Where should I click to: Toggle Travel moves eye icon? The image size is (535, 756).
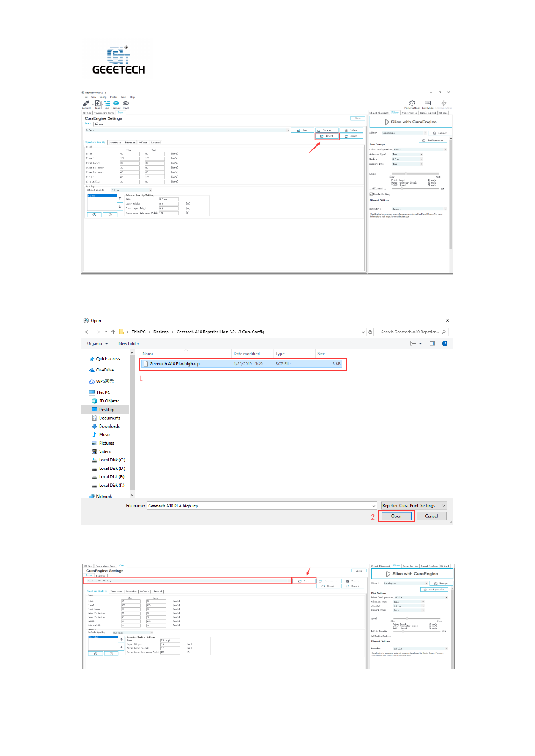point(126,103)
